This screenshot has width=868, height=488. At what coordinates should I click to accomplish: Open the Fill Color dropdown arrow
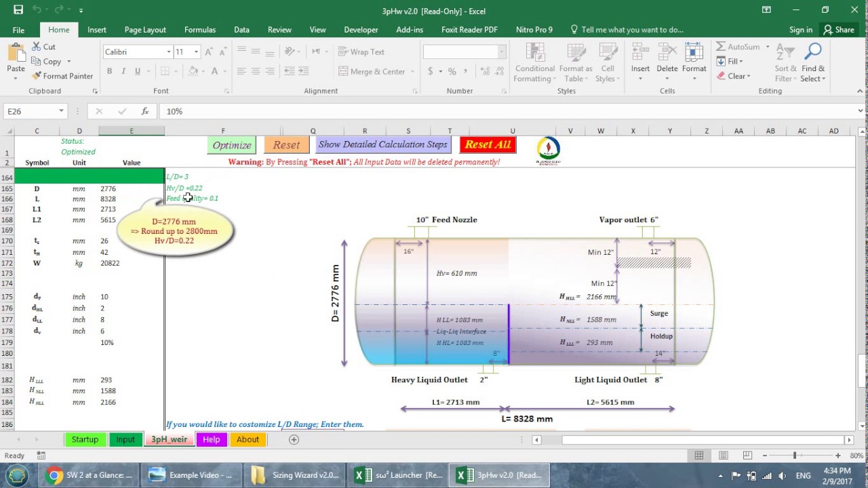tap(204, 71)
